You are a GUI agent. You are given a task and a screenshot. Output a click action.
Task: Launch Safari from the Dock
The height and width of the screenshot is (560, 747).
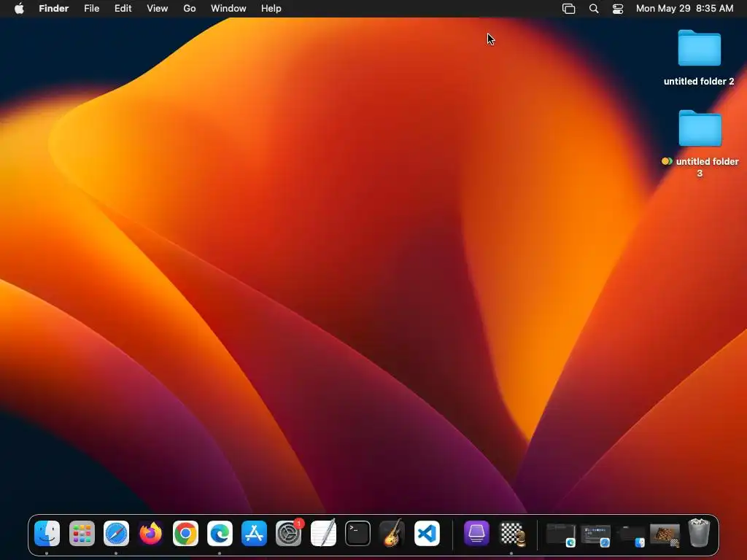point(116,533)
